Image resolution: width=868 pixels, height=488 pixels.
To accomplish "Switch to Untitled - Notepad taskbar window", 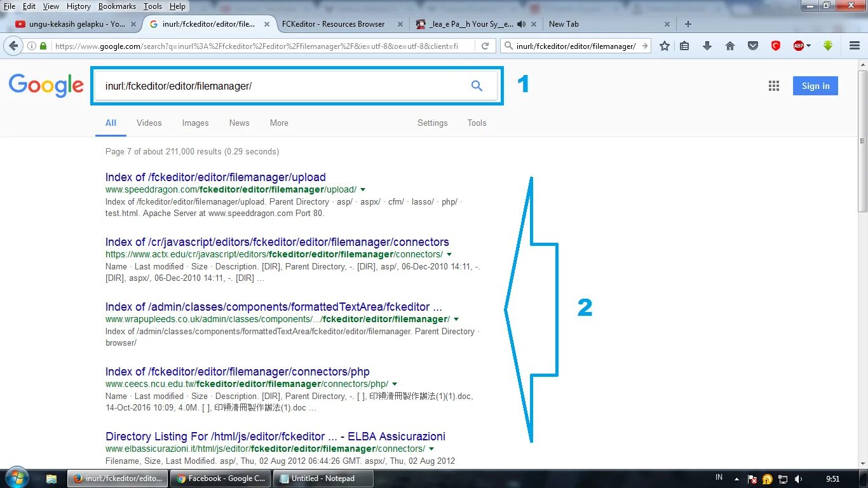I will [323, 478].
